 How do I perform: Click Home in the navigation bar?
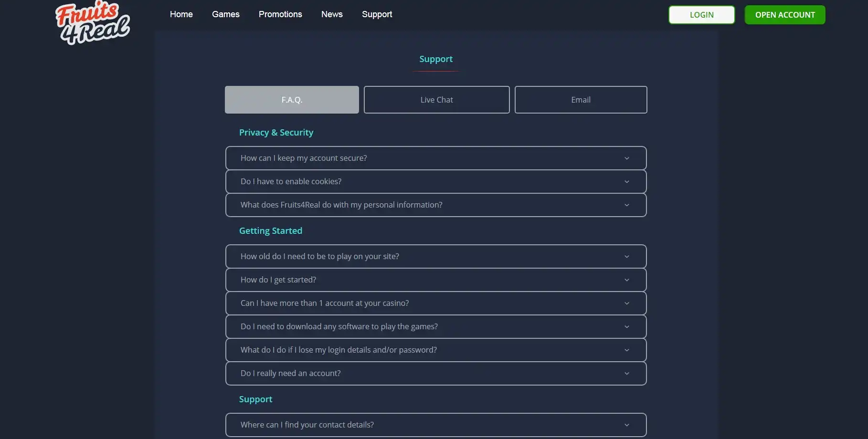click(x=181, y=14)
